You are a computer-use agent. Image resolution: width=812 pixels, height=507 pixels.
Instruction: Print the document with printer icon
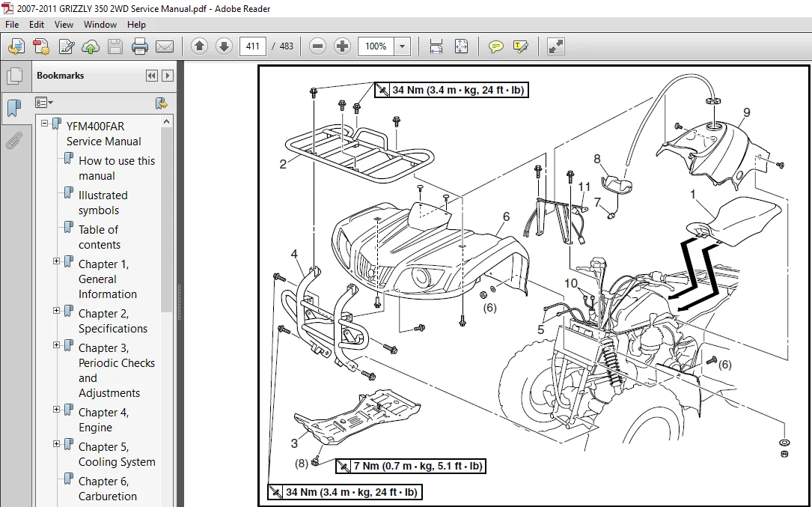[140, 46]
